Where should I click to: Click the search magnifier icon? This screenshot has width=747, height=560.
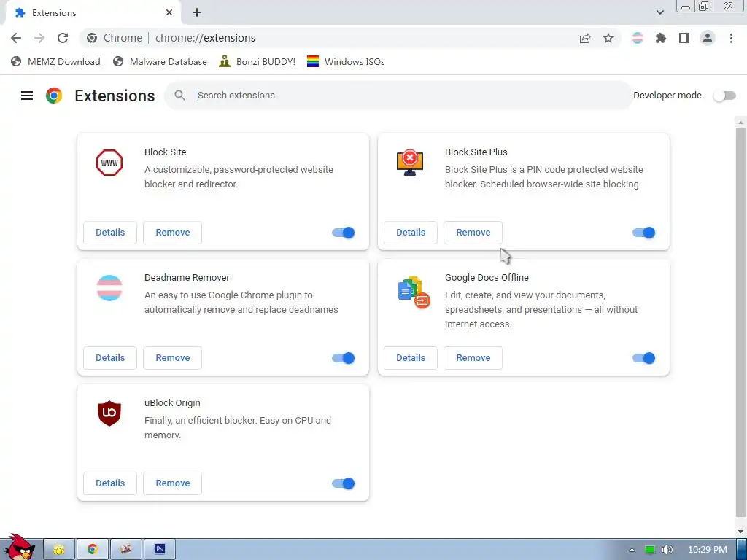[x=179, y=96]
